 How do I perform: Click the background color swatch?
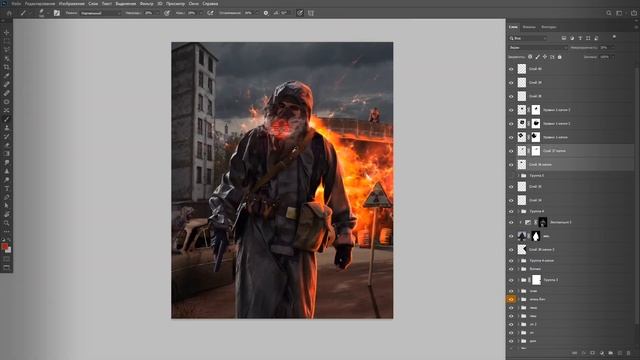click(x=9, y=250)
